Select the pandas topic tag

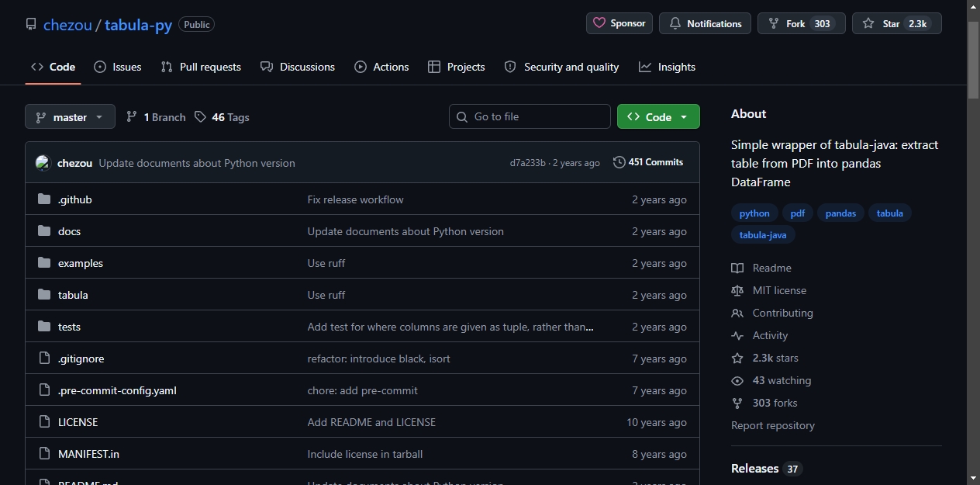point(840,213)
